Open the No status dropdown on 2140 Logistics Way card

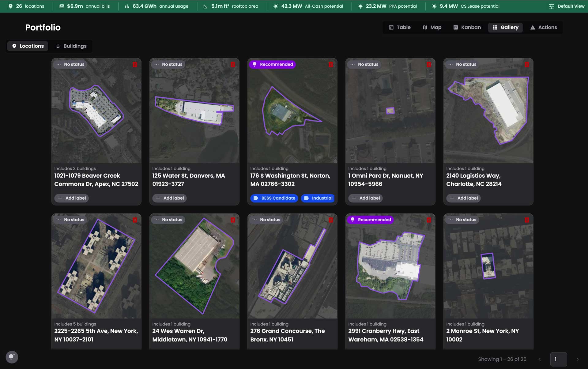pos(462,64)
